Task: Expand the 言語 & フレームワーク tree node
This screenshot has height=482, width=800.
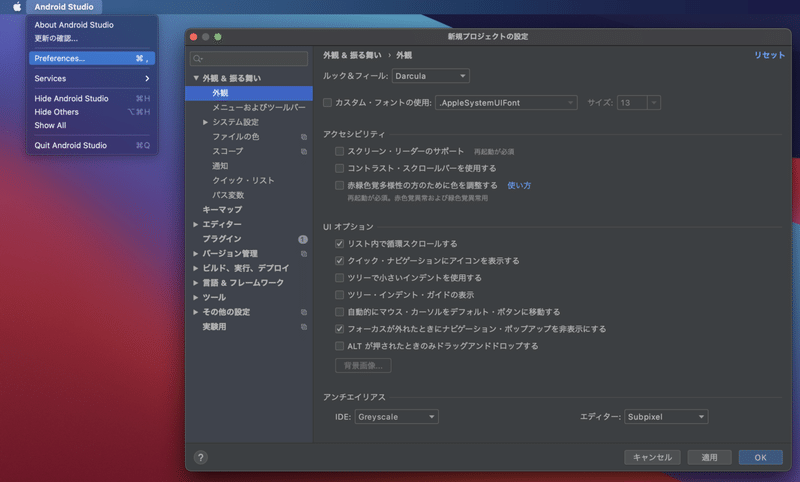Action: click(x=195, y=283)
